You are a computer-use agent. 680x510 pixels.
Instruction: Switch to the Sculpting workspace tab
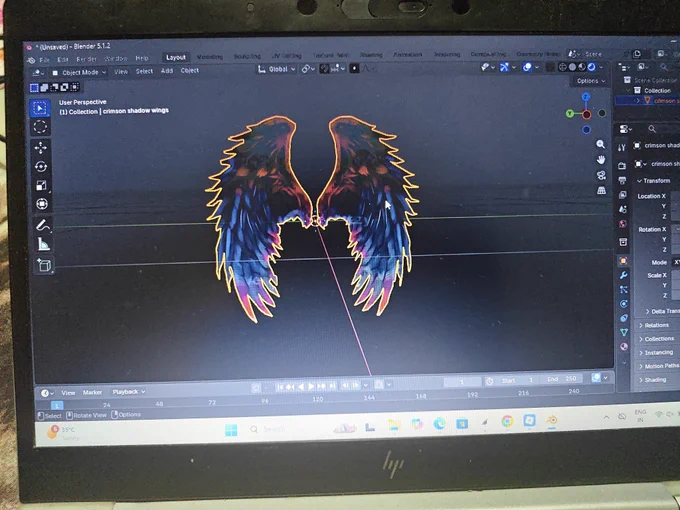[247, 56]
